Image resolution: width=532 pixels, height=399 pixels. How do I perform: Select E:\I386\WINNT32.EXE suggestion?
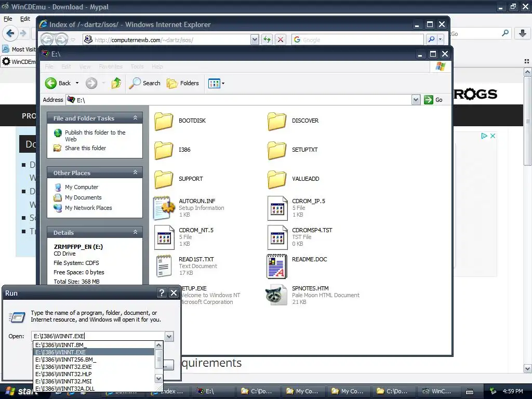coord(94,367)
